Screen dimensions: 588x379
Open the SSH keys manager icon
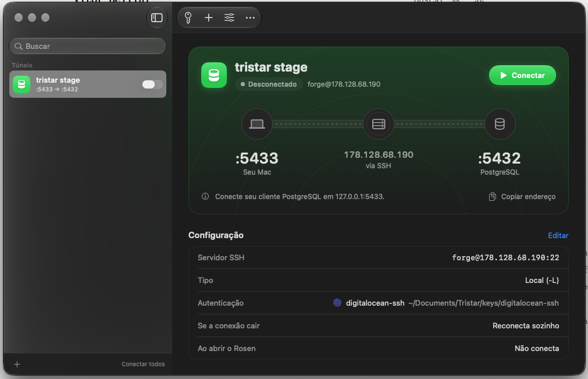(x=188, y=17)
